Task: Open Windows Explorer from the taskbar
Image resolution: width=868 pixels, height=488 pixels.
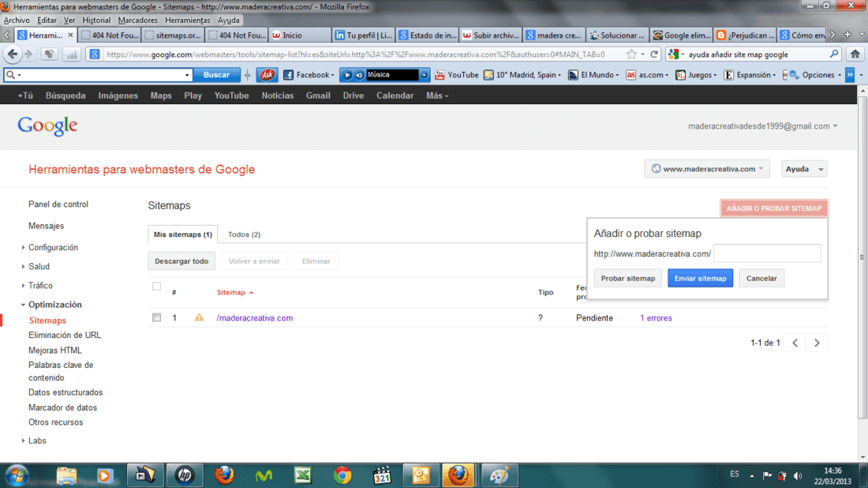Action: [66, 475]
